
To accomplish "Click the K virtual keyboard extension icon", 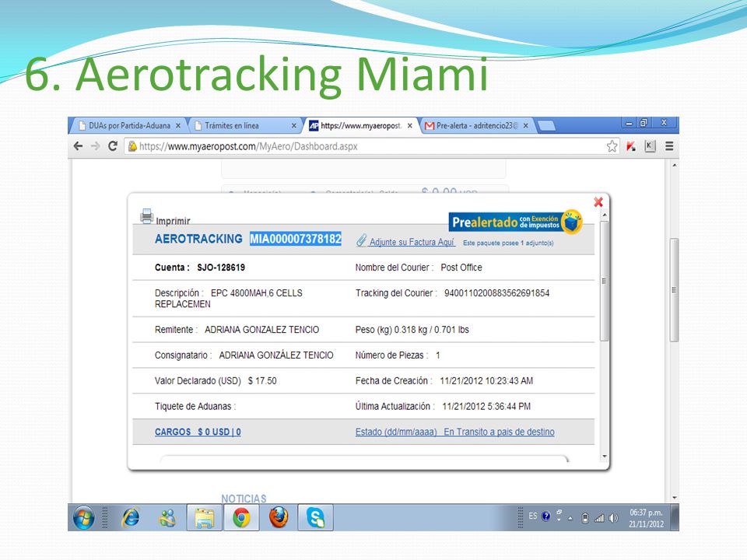I will [650, 146].
